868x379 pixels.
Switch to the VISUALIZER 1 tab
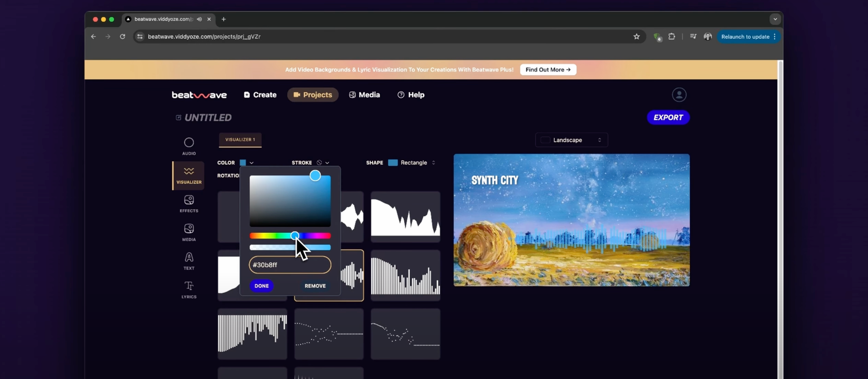pyautogui.click(x=240, y=140)
